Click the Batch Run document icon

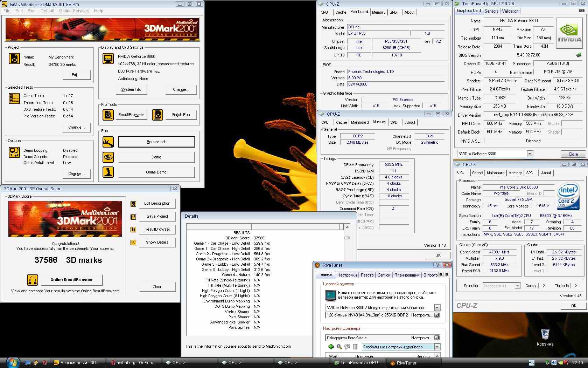[x=157, y=115]
